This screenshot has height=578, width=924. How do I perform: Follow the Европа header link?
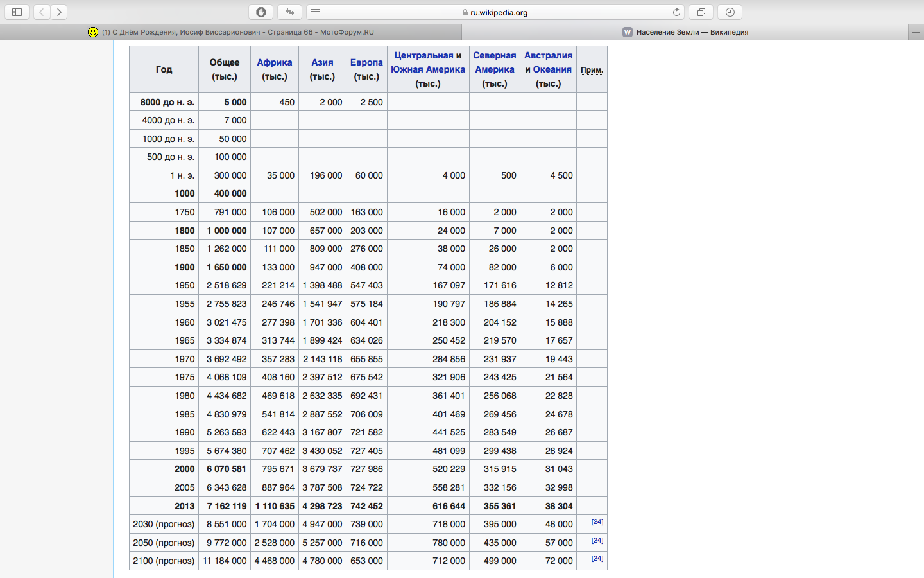coord(366,62)
